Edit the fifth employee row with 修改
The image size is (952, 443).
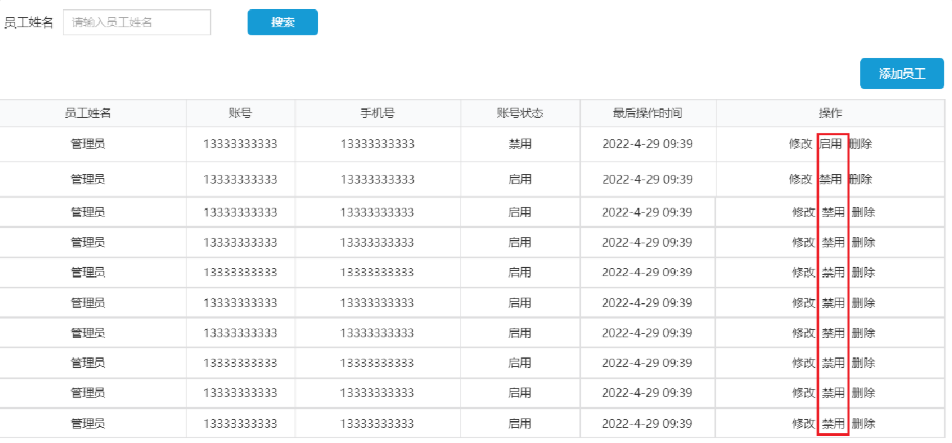tap(803, 272)
